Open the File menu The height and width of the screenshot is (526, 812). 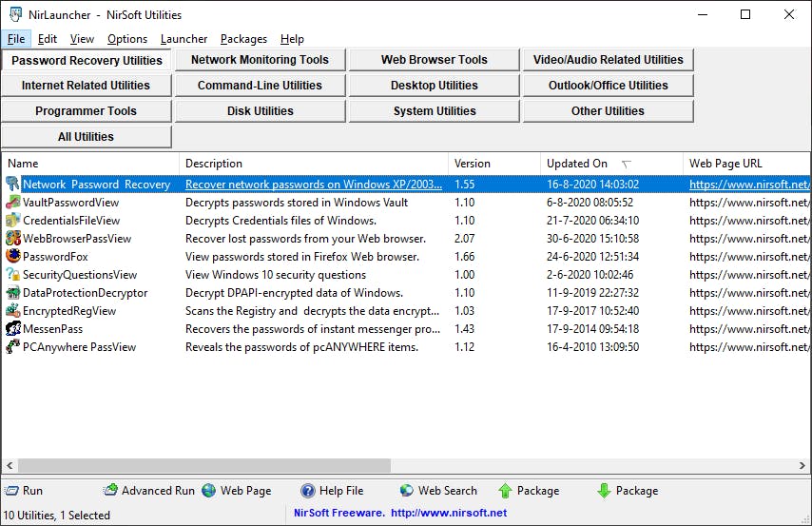[x=16, y=39]
